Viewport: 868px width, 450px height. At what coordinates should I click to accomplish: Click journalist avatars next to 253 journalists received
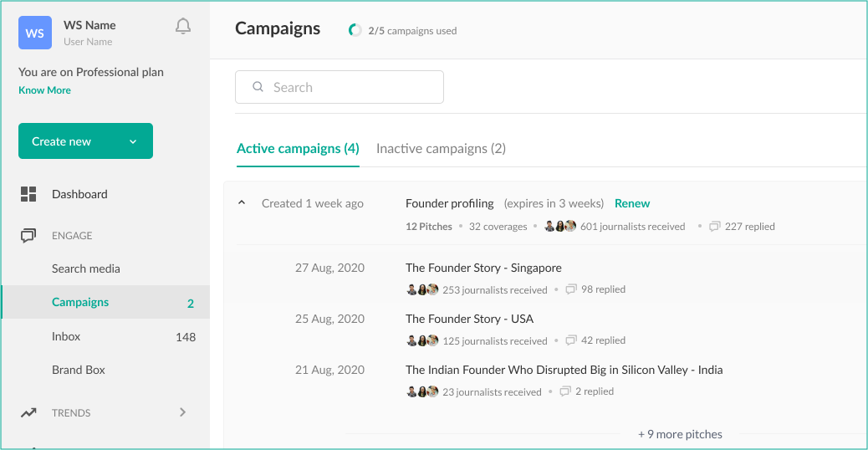tap(422, 289)
